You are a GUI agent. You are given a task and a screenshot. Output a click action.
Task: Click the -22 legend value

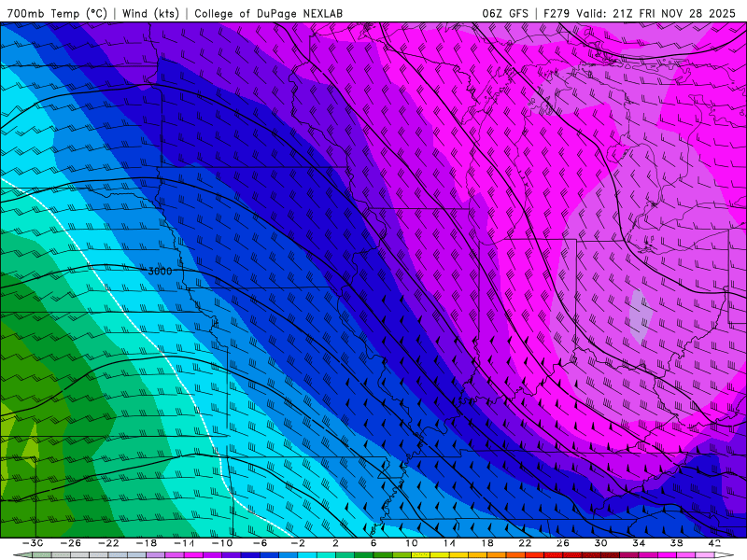108,543
